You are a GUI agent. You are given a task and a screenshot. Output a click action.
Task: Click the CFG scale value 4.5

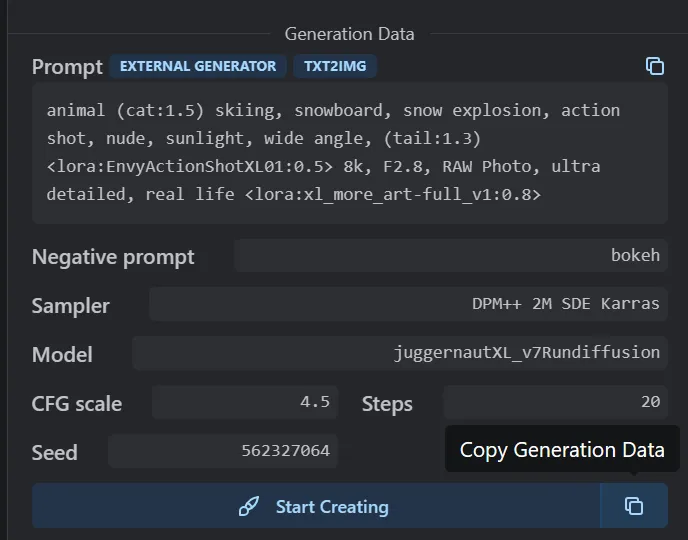(x=314, y=402)
